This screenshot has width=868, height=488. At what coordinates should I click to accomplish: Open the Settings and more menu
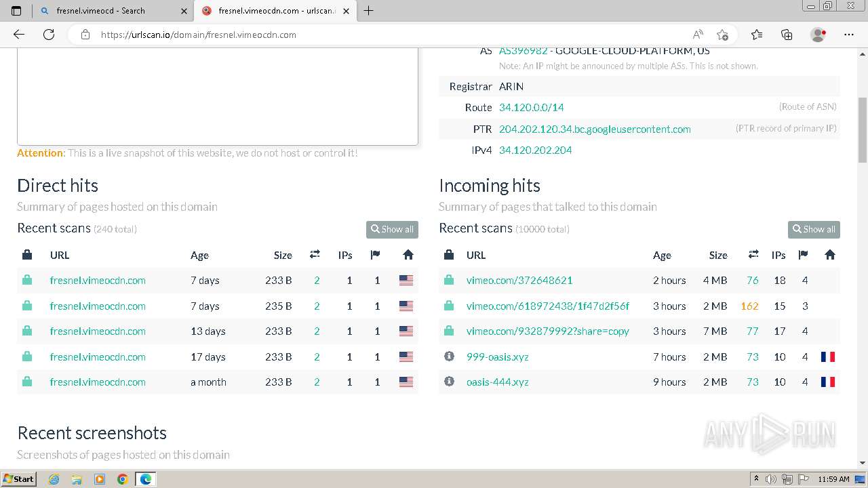coord(849,35)
